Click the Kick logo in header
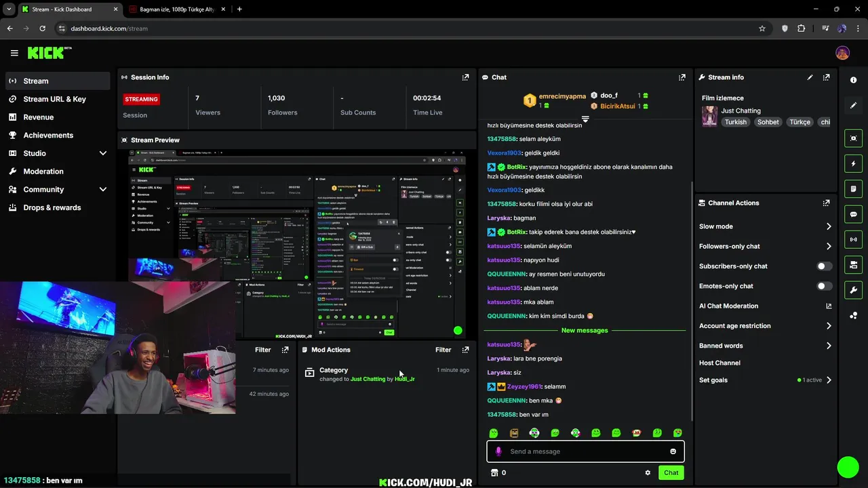The image size is (868, 488). coord(50,53)
